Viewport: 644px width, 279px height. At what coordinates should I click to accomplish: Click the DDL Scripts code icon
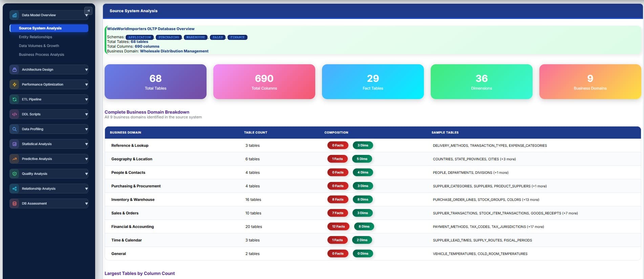click(15, 114)
